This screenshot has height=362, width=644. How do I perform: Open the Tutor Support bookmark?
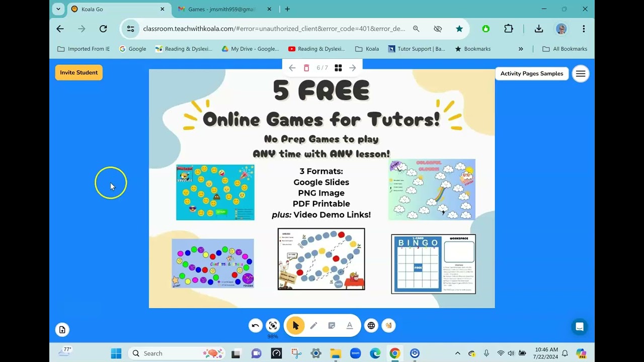pyautogui.click(x=417, y=49)
